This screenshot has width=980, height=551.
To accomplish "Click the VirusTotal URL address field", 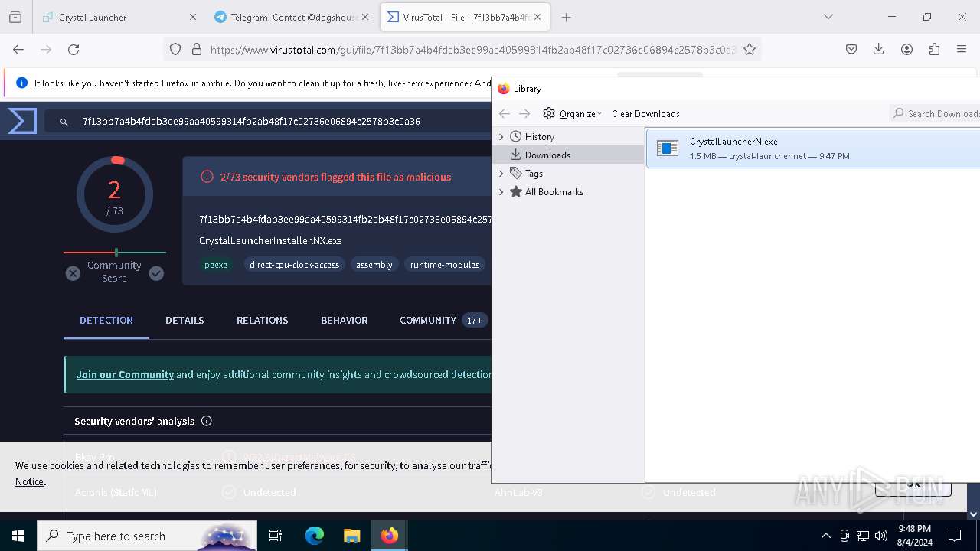I will tap(472, 50).
